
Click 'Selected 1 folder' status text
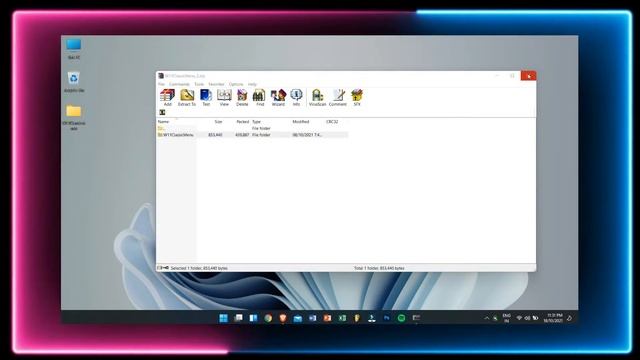click(199, 268)
